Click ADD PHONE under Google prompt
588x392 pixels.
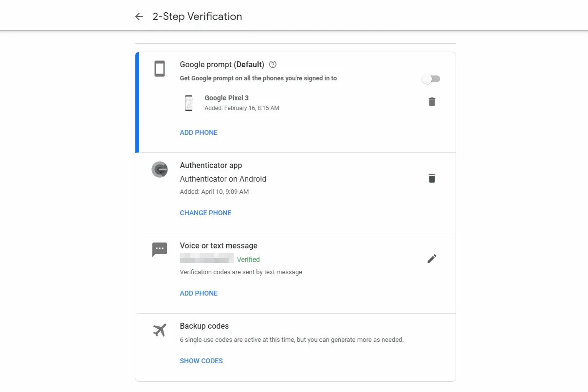click(199, 132)
